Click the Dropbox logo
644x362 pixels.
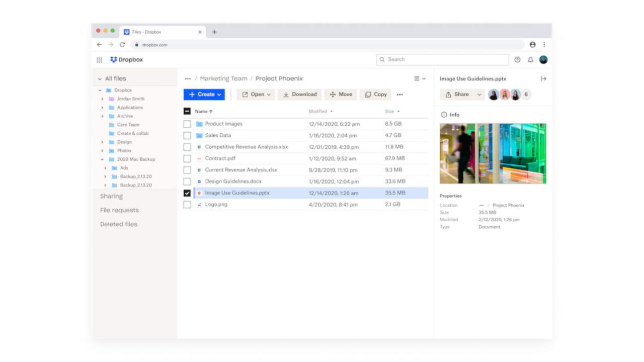126,59
